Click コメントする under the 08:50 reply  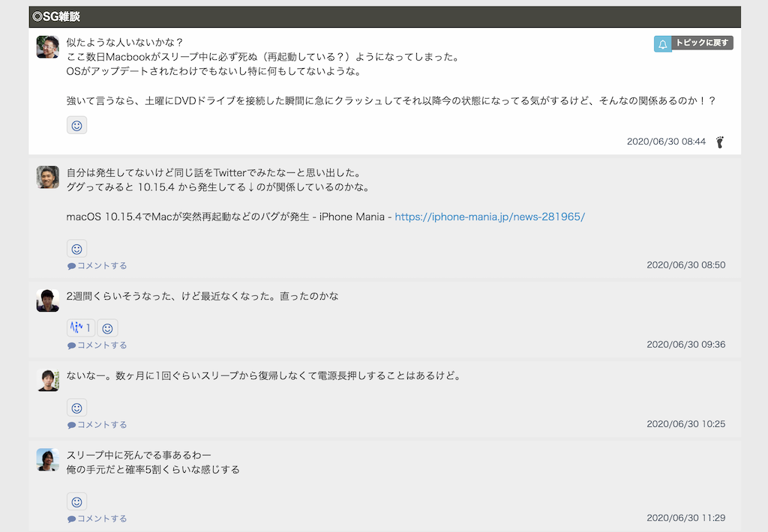pyautogui.click(x=101, y=266)
